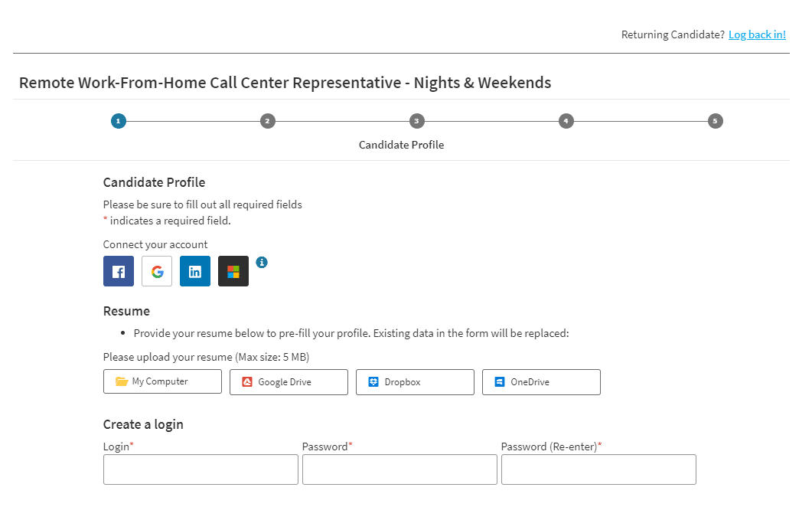Connect using the Facebook account icon
The image size is (812, 507).
pyautogui.click(x=119, y=271)
